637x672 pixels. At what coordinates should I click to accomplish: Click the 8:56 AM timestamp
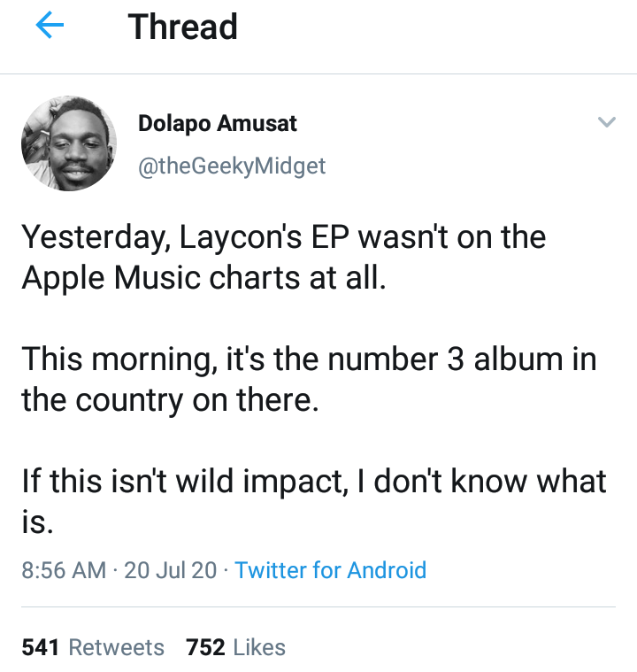pyautogui.click(x=63, y=569)
